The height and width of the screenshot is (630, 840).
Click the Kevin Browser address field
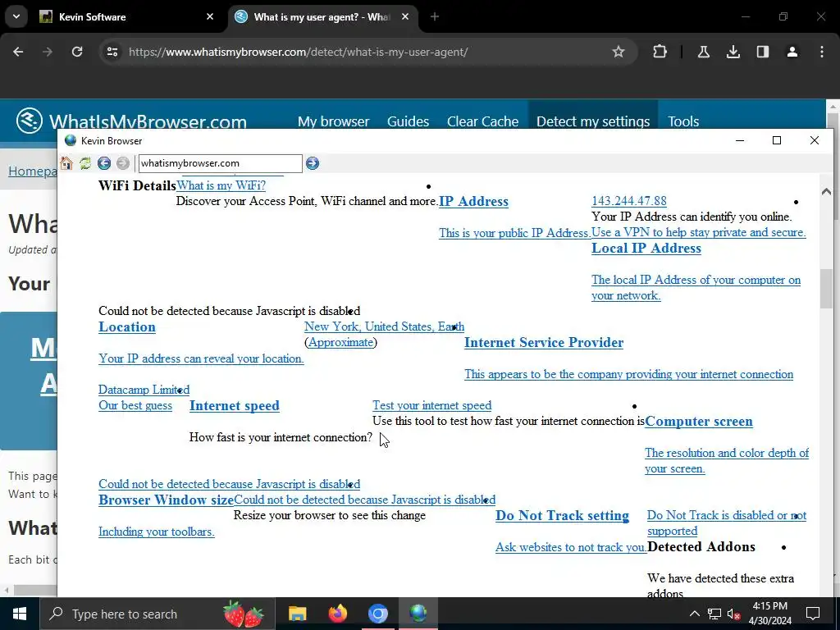click(220, 163)
